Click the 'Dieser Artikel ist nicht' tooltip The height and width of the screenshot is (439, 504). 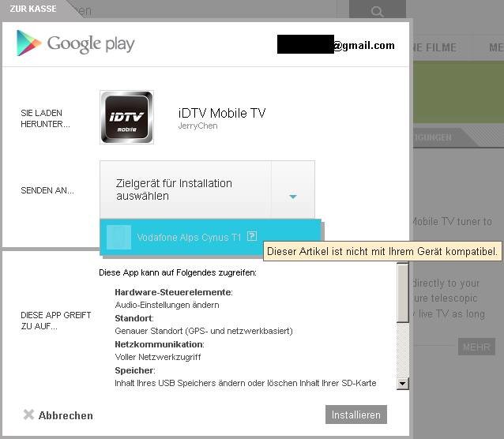(382, 251)
